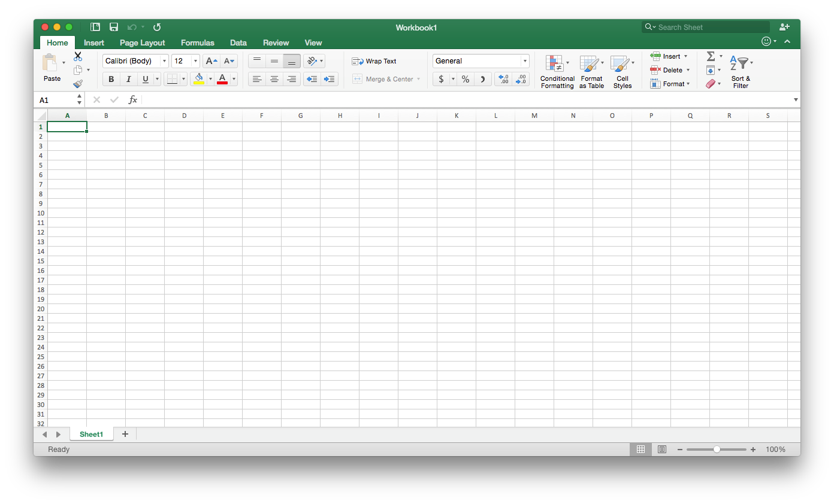
Task: Open the Data ribbon tab
Action: 238,42
